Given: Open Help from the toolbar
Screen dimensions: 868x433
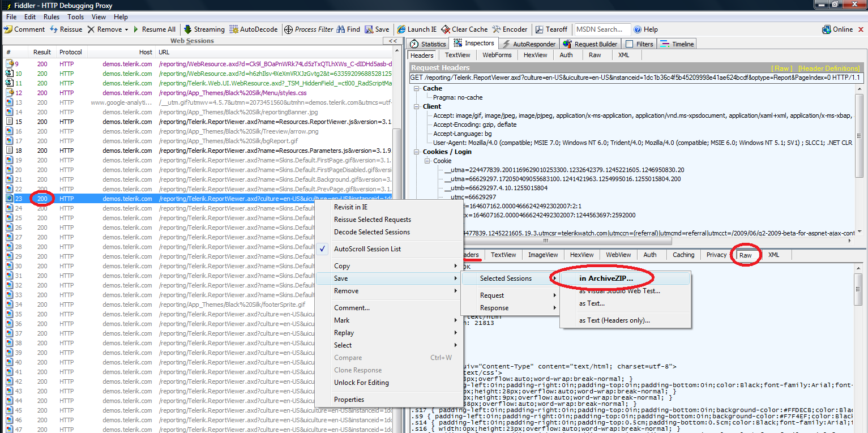Looking at the screenshot, I should coord(645,29).
